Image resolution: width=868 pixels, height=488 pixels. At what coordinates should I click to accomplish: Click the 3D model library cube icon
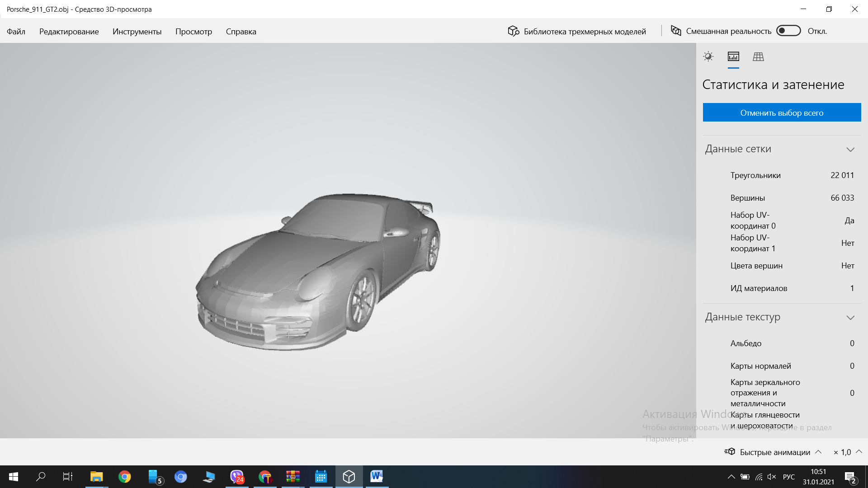pos(513,31)
